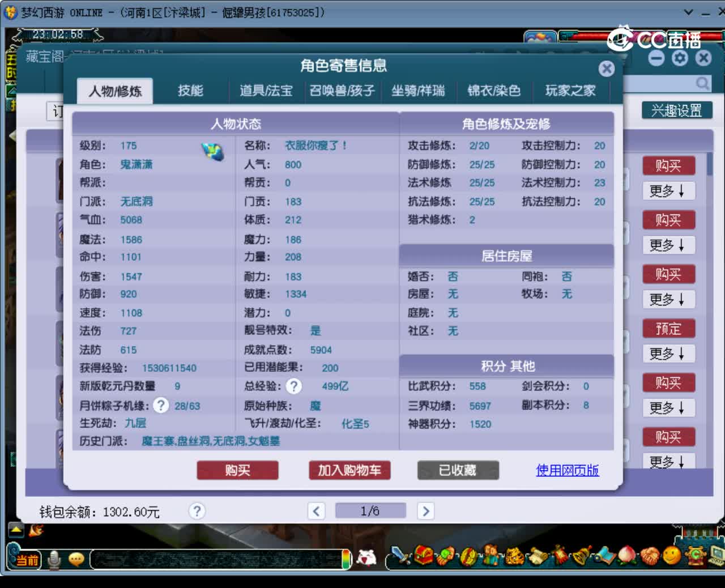Click the 三界功绩 value 5697

point(480,406)
